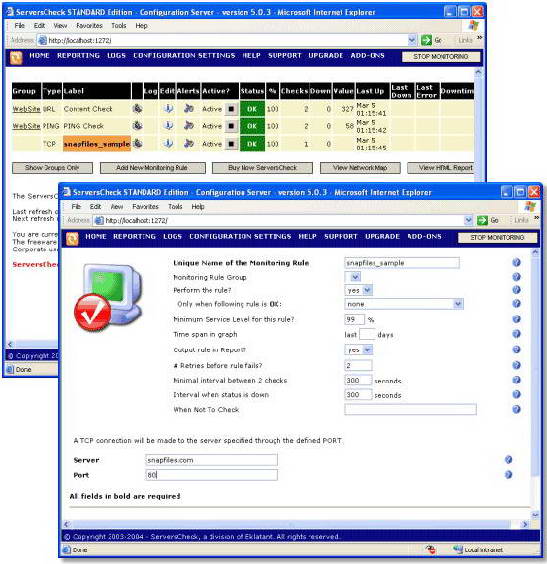The height and width of the screenshot is (564, 547).
Task: Toggle active stop button for PING Check
Action: [x=231, y=126]
